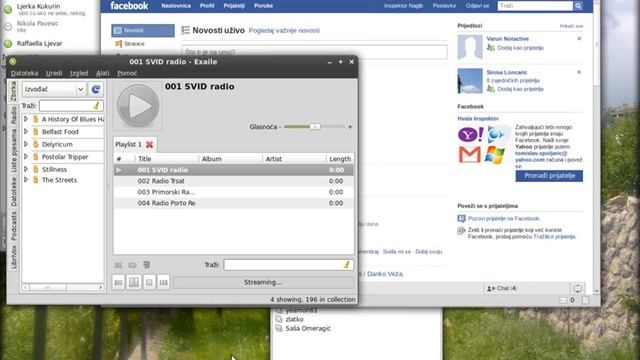Open Facebook Poruke link
Viewport: 640px width, 360px height.
pos(263,6)
